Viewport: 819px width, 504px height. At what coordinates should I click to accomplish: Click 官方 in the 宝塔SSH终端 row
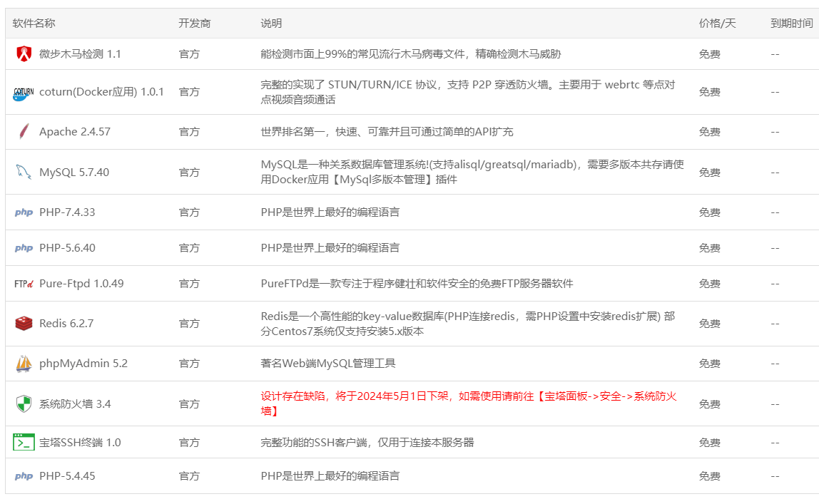(189, 443)
